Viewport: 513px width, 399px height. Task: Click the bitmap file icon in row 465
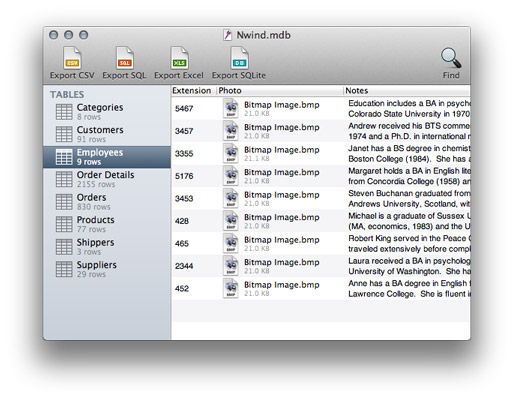231,244
